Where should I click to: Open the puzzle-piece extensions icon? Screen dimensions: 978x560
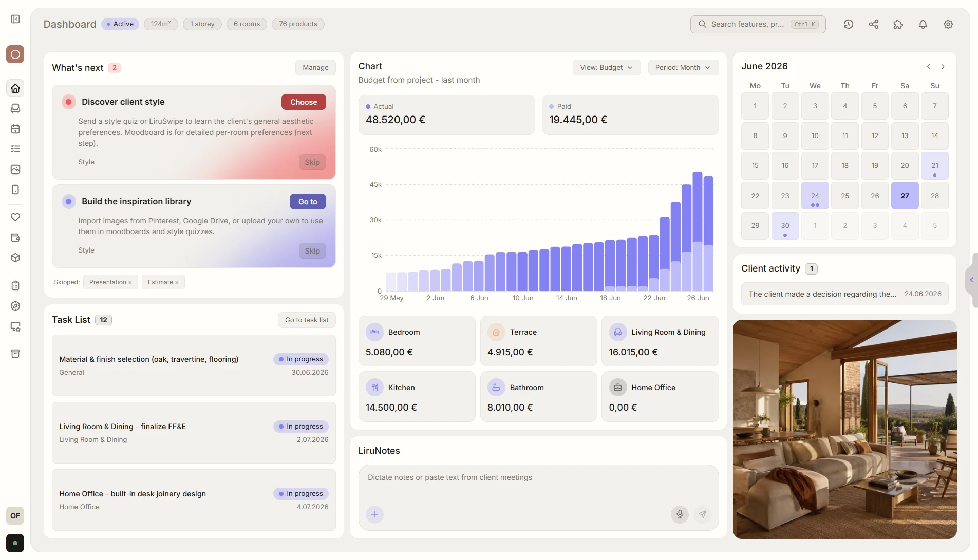click(898, 24)
